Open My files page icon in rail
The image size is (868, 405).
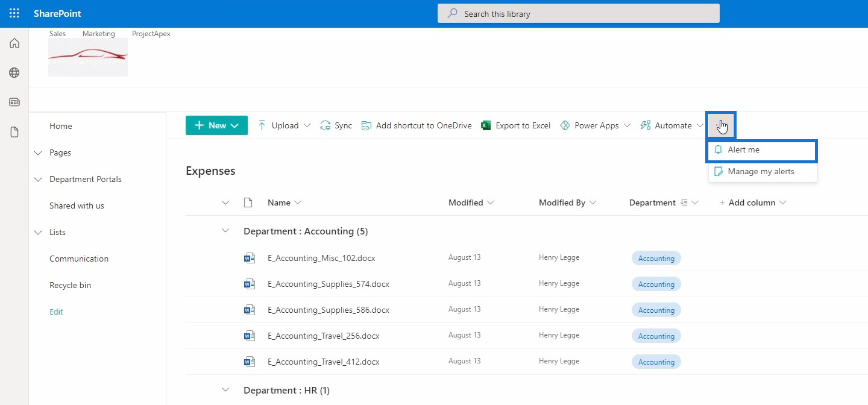coord(14,132)
